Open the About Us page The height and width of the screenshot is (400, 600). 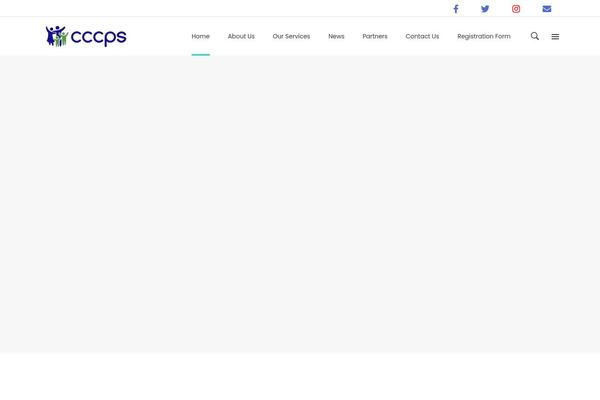(241, 36)
